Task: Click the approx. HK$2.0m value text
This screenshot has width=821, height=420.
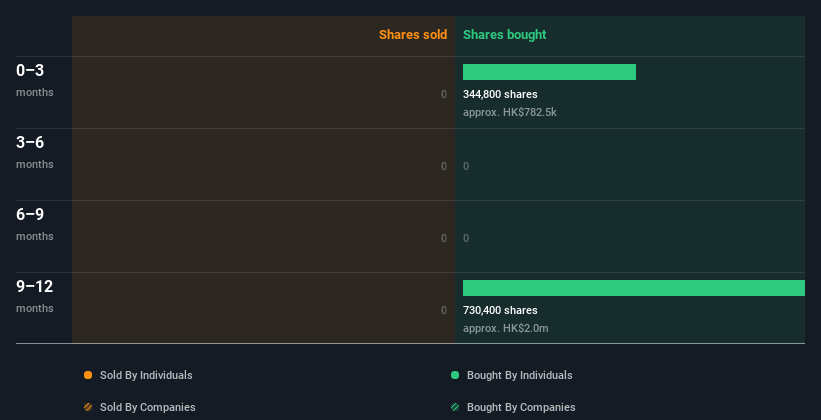Action: click(506, 328)
